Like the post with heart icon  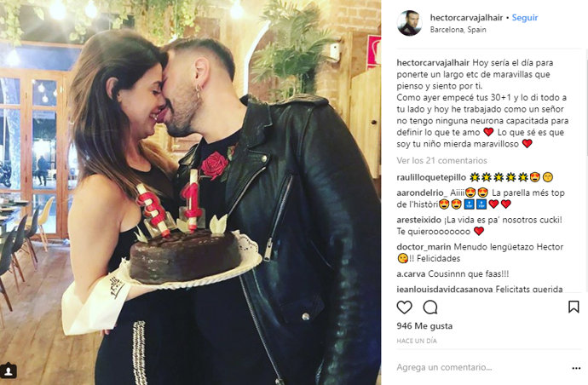(x=404, y=307)
